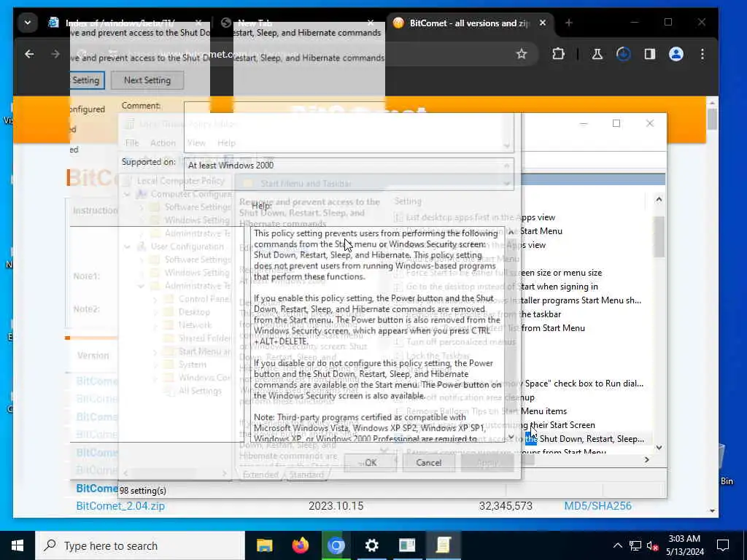Click Cancel in the policy dialog
The width and height of the screenshot is (747, 560).
pos(428,462)
